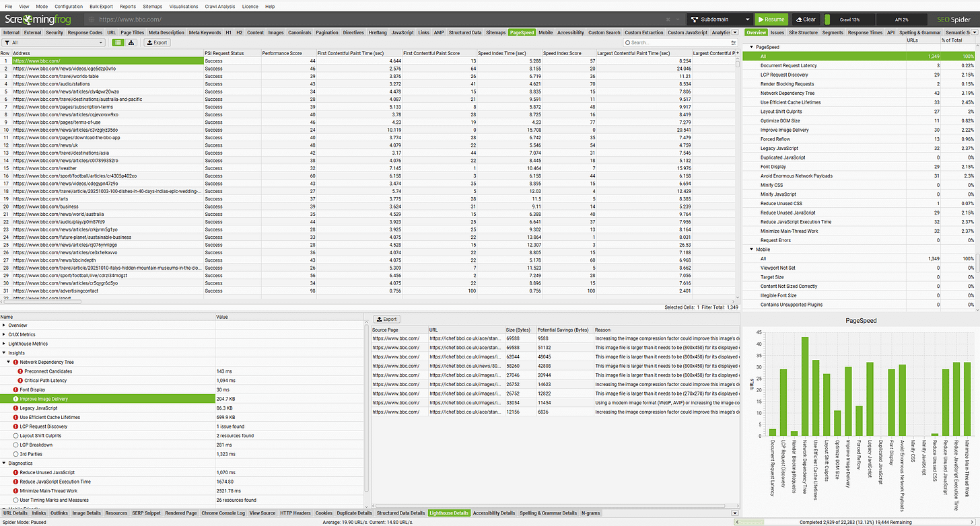Screen dimensions: 980x526
Task: Expand the Overview tree node
Action: 4,326
